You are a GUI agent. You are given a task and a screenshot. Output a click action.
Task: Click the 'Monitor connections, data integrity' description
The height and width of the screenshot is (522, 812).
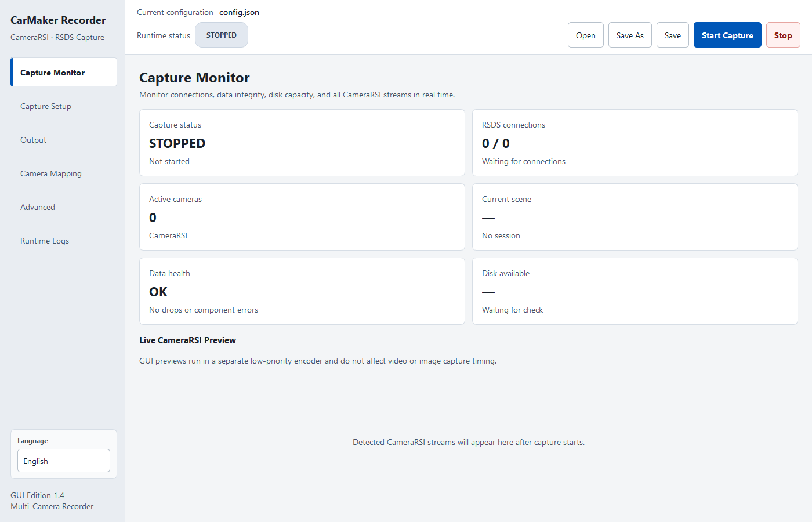pyautogui.click(x=297, y=95)
